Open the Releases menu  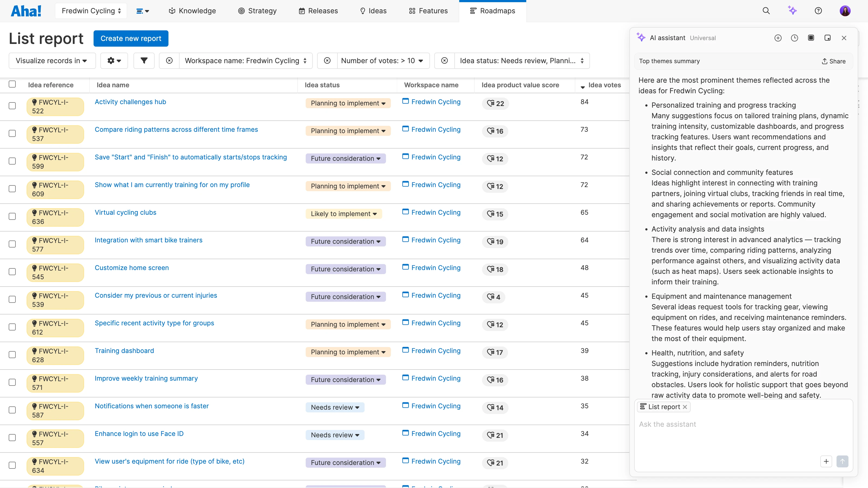pyautogui.click(x=318, y=11)
